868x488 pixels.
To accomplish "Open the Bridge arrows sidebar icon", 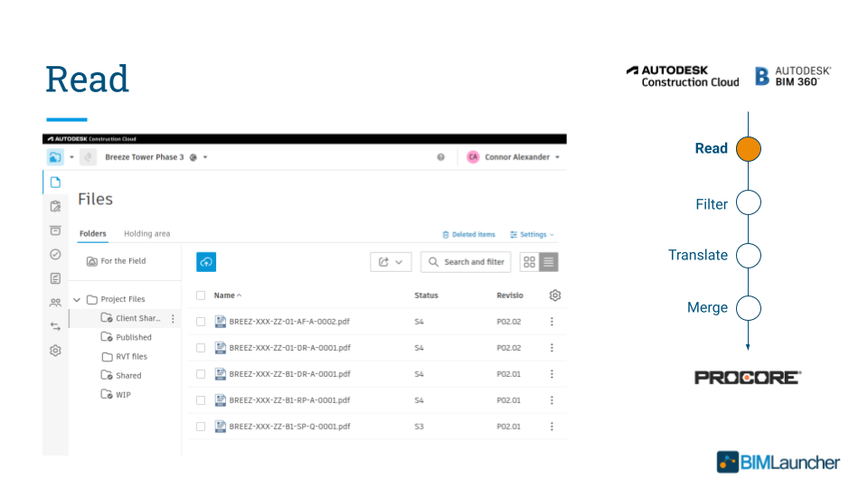I will click(55, 326).
